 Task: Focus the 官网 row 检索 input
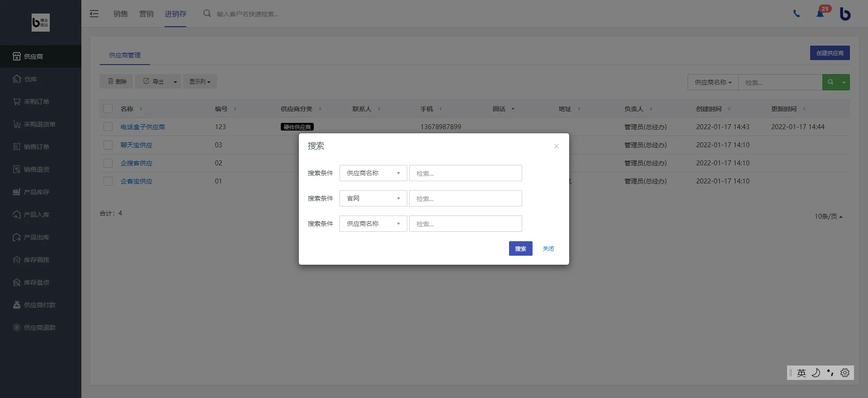click(466, 198)
